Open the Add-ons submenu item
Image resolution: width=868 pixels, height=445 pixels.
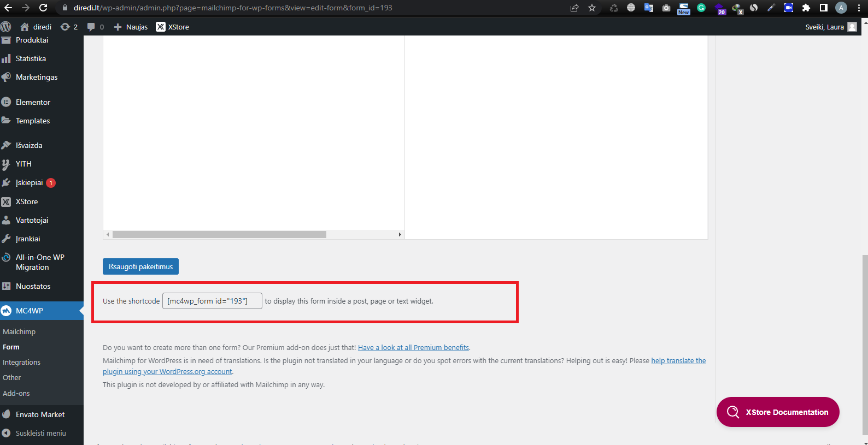(x=16, y=393)
